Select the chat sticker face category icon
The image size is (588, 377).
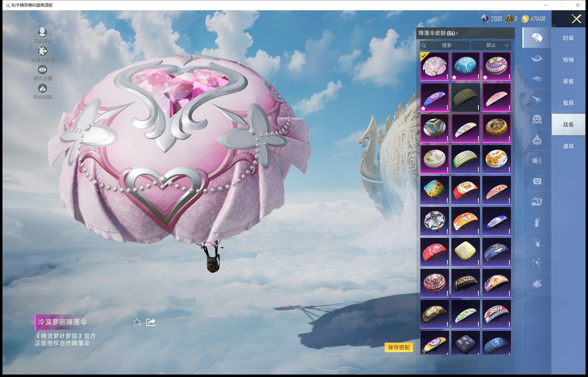click(537, 181)
